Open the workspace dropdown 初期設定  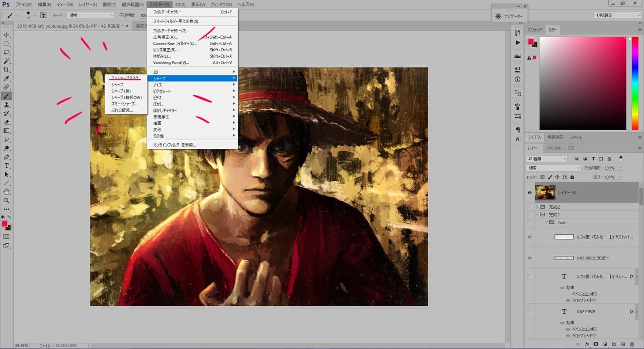coord(617,16)
